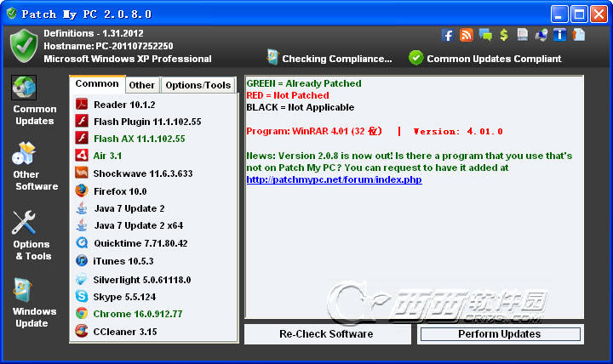Minimize the Patch My PC window

(559, 14)
